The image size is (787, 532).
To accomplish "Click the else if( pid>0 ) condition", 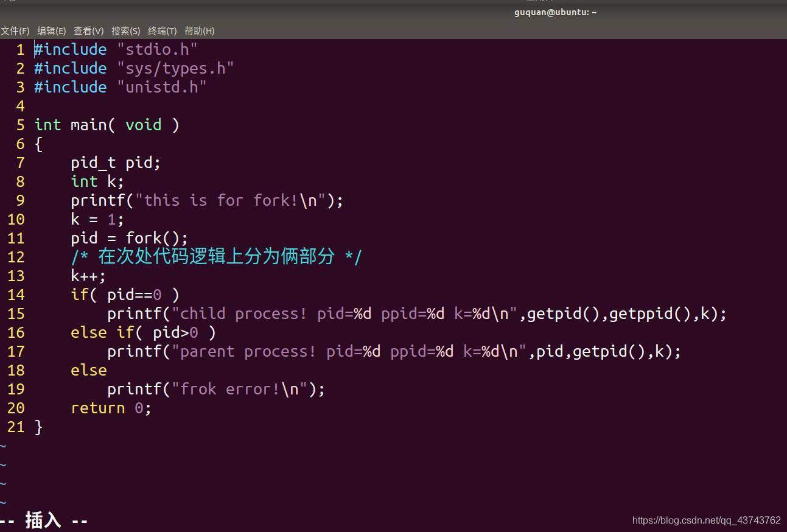I will tap(144, 332).
